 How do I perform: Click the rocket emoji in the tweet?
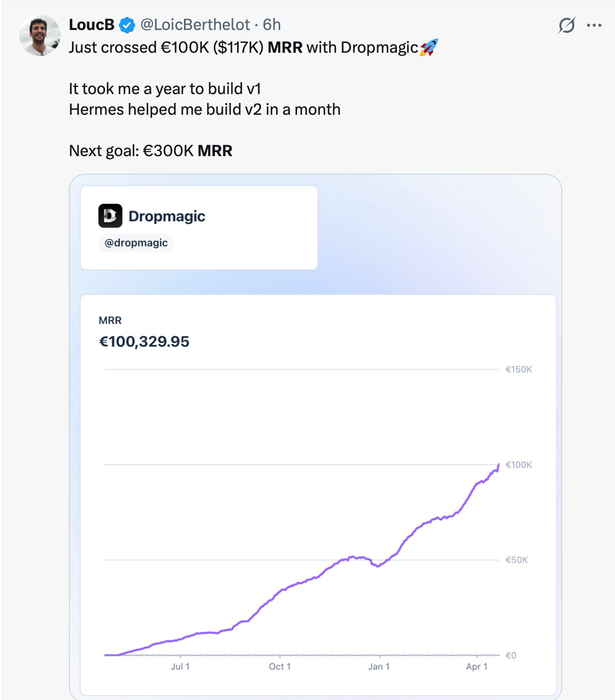pos(429,47)
